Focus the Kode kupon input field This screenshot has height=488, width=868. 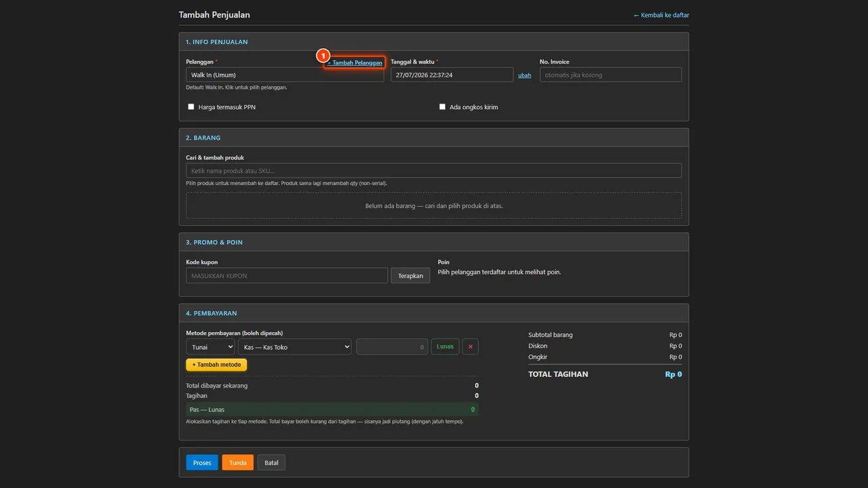pyautogui.click(x=287, y=275)
